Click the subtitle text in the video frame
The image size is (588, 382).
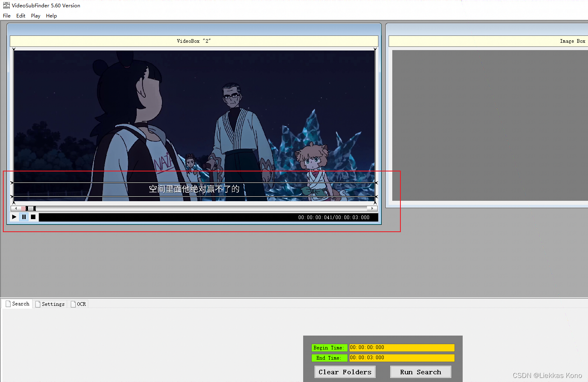point(194,189)
